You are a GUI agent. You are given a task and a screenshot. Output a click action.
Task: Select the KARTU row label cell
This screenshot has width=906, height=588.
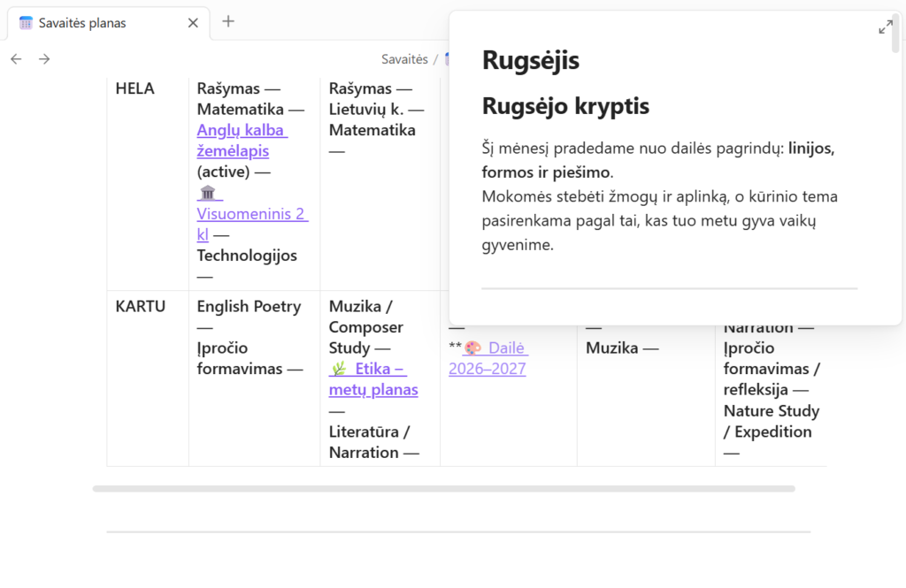148,378
